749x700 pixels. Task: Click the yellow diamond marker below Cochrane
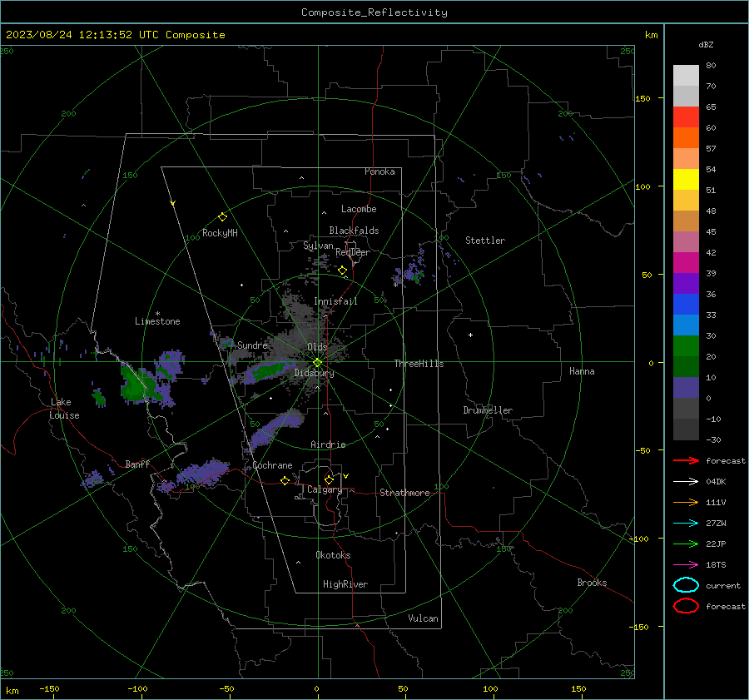[285, 480]
